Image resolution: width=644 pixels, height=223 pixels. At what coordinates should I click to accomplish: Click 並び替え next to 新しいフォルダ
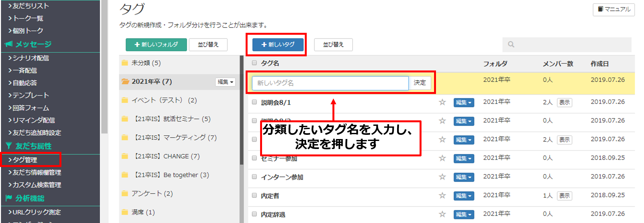point(208,45)
